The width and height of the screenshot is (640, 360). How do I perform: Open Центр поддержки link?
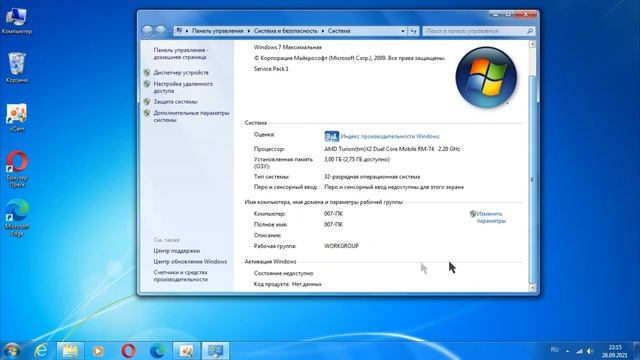176,251
